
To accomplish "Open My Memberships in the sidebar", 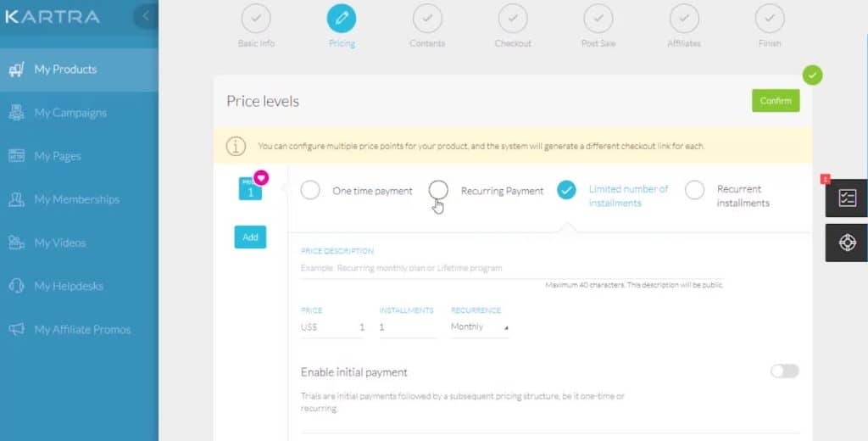I will tap(79, 199).
